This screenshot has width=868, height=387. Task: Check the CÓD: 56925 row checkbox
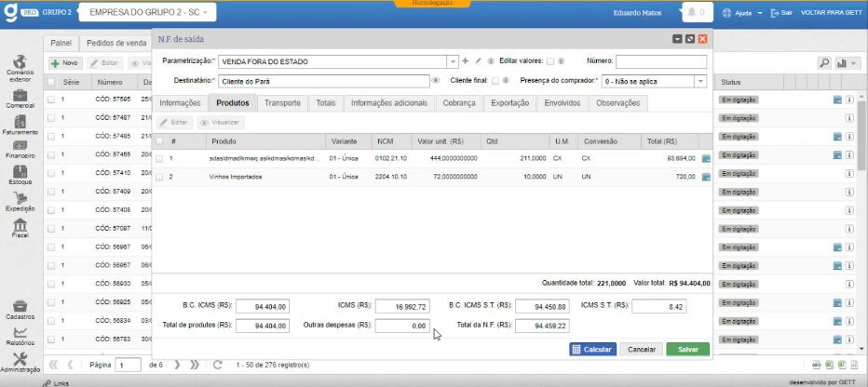(51, 302)
